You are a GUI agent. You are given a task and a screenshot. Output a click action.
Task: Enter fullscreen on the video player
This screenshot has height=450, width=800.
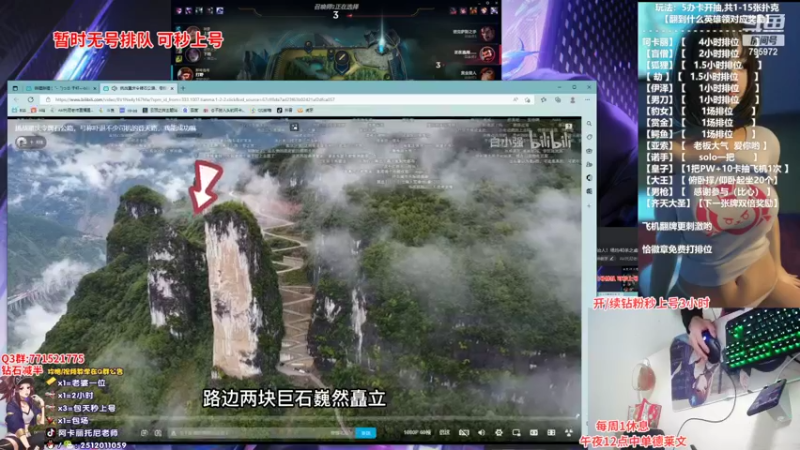pyautogui.click(x=569, y=433)
